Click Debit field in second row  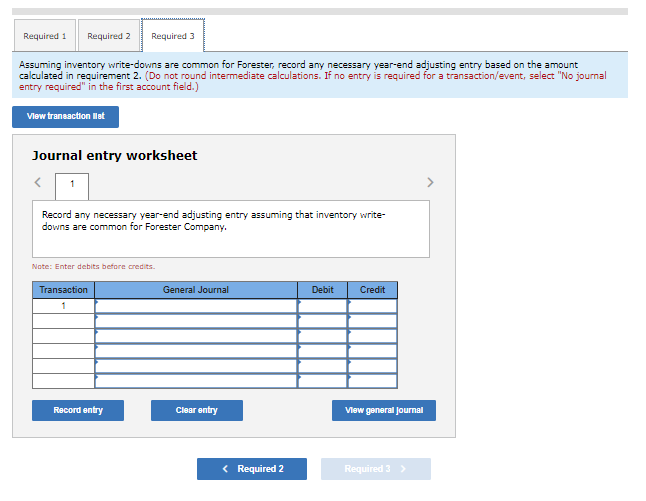point(323,321)
